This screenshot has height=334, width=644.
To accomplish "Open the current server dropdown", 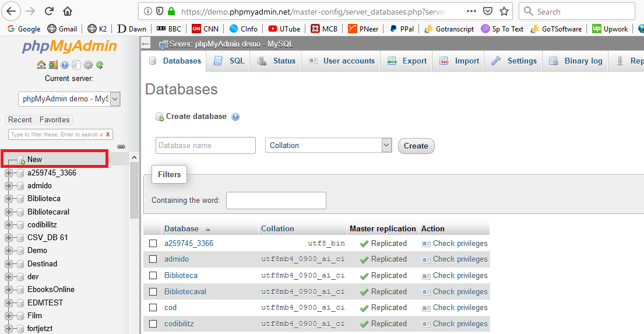I will (x=69, y=99).
